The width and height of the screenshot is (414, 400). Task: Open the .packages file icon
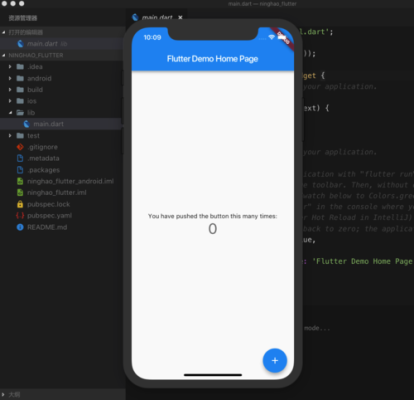click(20, 170)
